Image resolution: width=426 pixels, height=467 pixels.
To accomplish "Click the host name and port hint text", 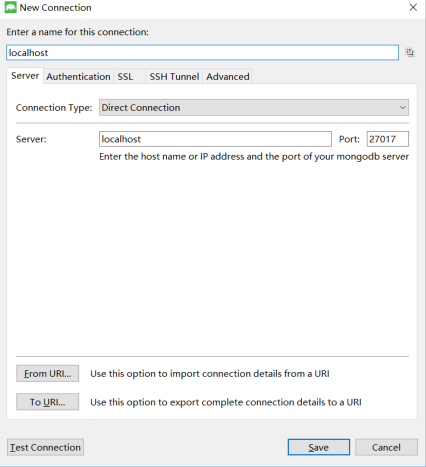I will (254, 157).
